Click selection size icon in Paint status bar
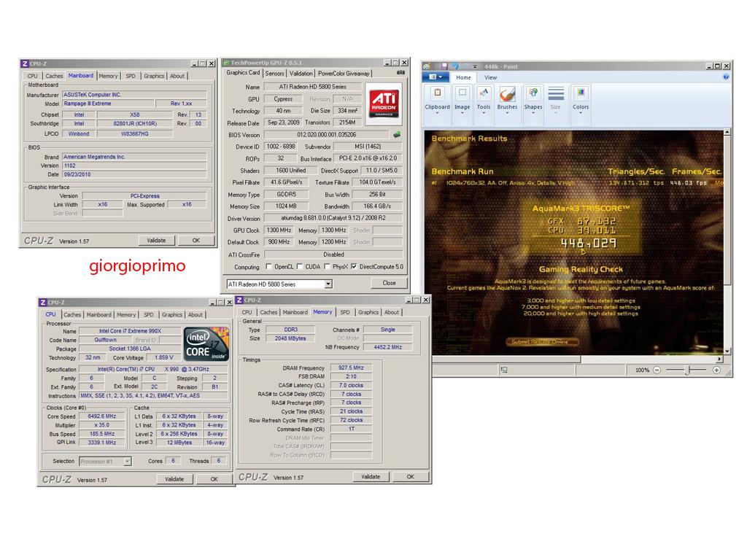The width and height of the screenshot is (747, 560). click(x=504, y=370)
